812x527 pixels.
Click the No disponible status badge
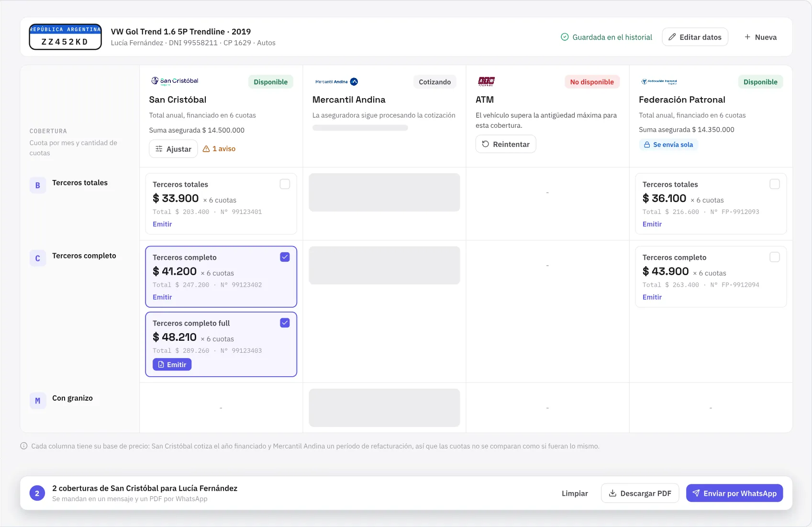point(592,82)
